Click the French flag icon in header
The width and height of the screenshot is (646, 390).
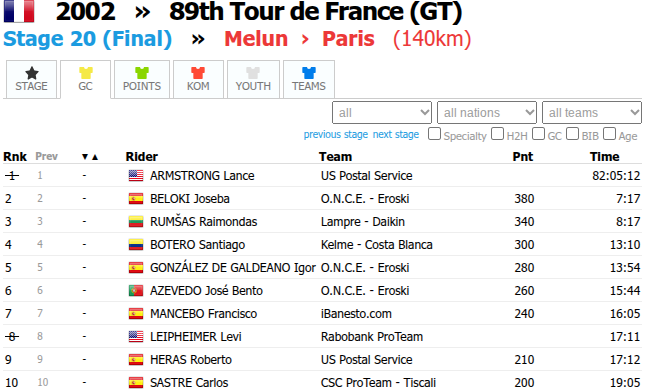click(19, 11)
